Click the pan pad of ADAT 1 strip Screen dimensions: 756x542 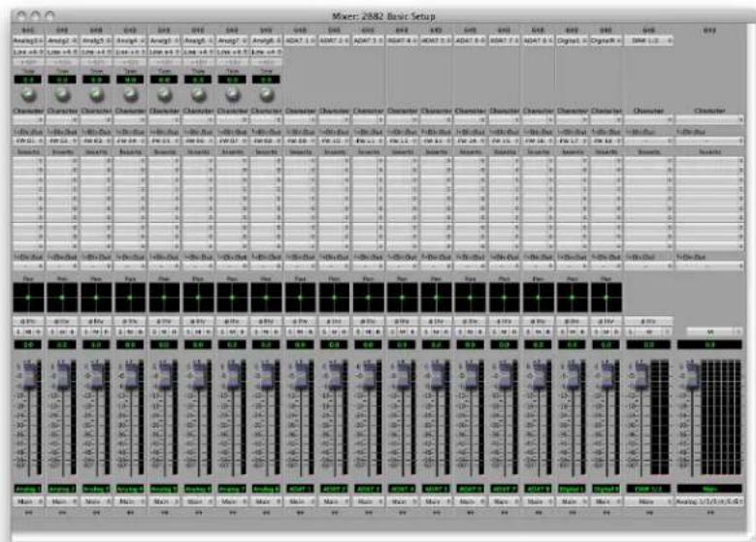point(300,298)
